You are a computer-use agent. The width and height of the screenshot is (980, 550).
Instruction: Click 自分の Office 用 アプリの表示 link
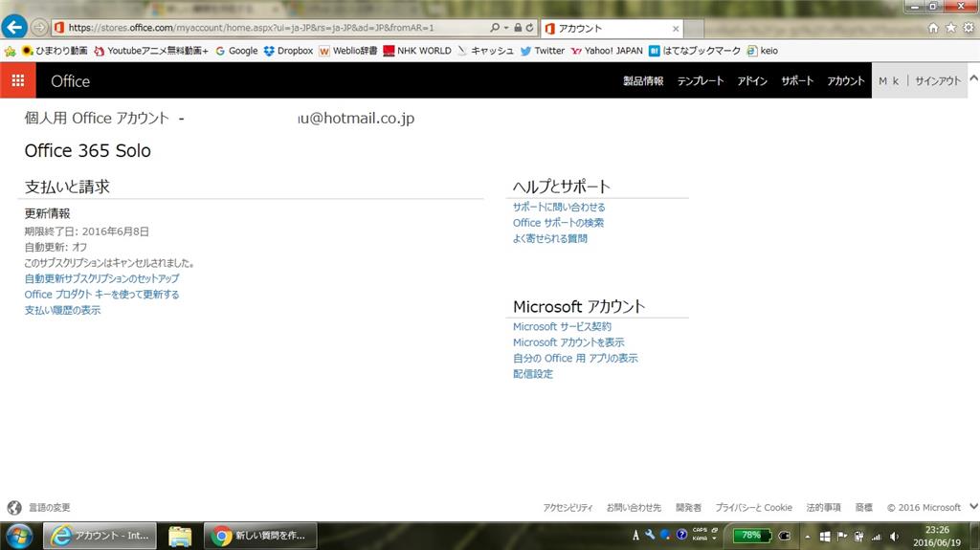pyautogui.click(x=575, y=358)
